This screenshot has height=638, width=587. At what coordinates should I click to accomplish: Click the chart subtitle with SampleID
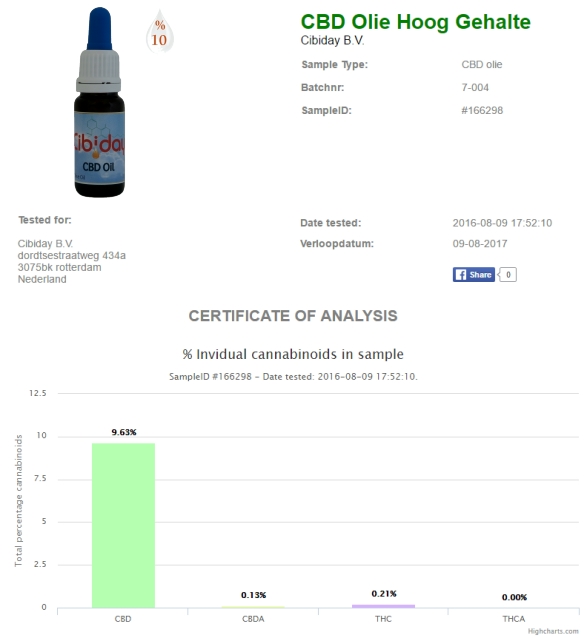293,376
